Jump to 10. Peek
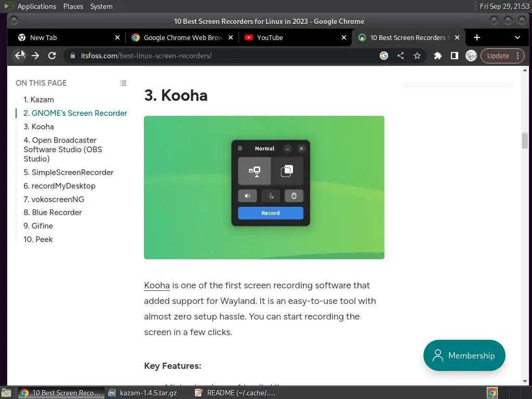532x399 pixels. pos(38,239)
